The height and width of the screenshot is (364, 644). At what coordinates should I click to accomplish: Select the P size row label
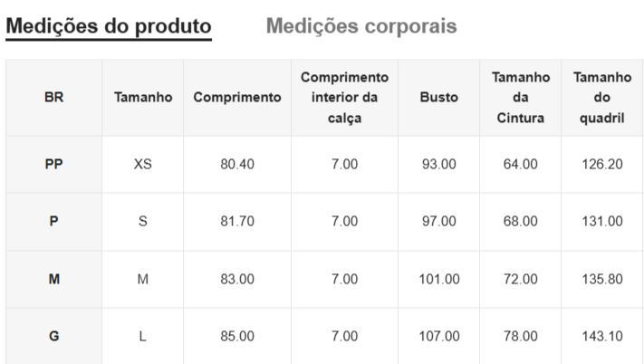pyautogui.click(x=53, y=221)
